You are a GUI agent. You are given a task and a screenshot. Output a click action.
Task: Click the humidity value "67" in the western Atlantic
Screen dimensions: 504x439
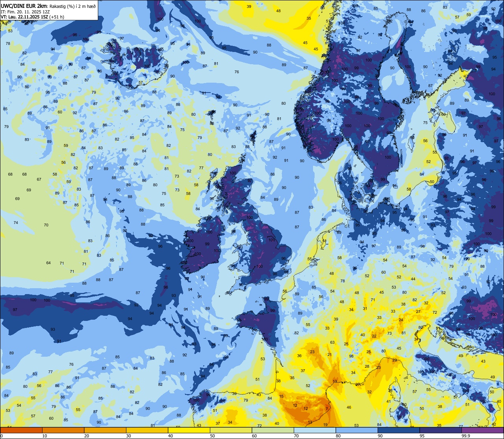click(x=39, y=180)
